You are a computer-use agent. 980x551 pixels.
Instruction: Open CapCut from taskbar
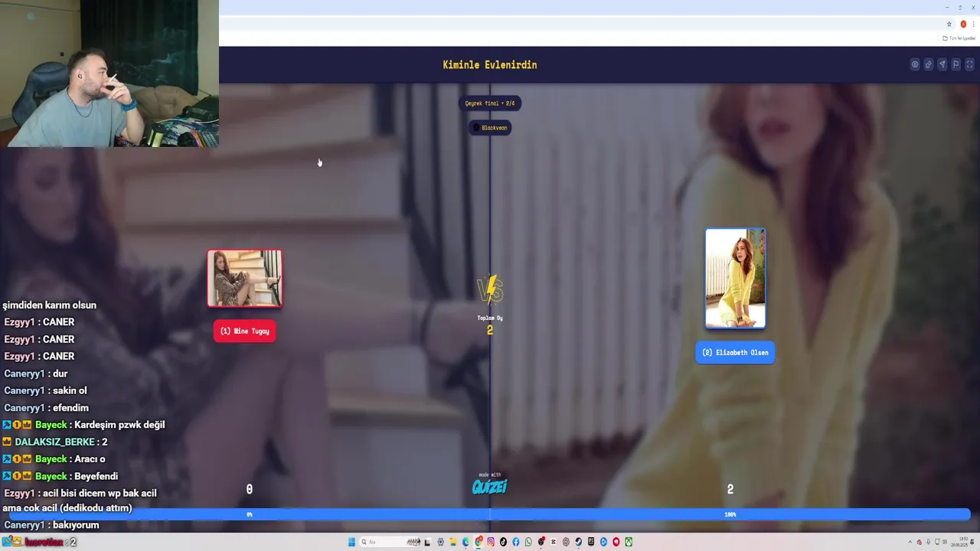[554, 542]
